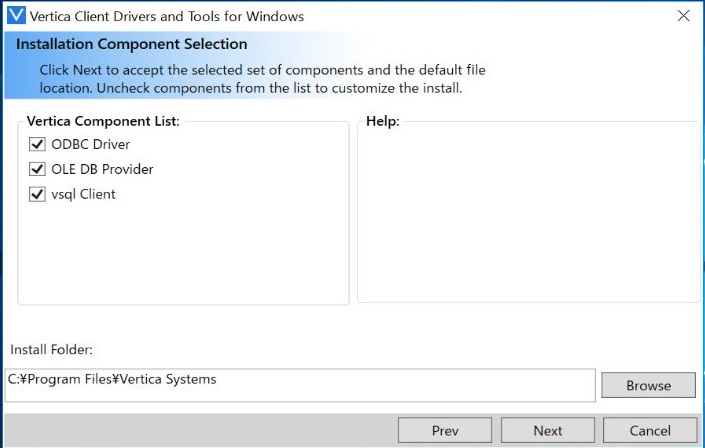Cancel the installation
The height and width of the screenshot is (448, 705).
click(x=650, y=431)
